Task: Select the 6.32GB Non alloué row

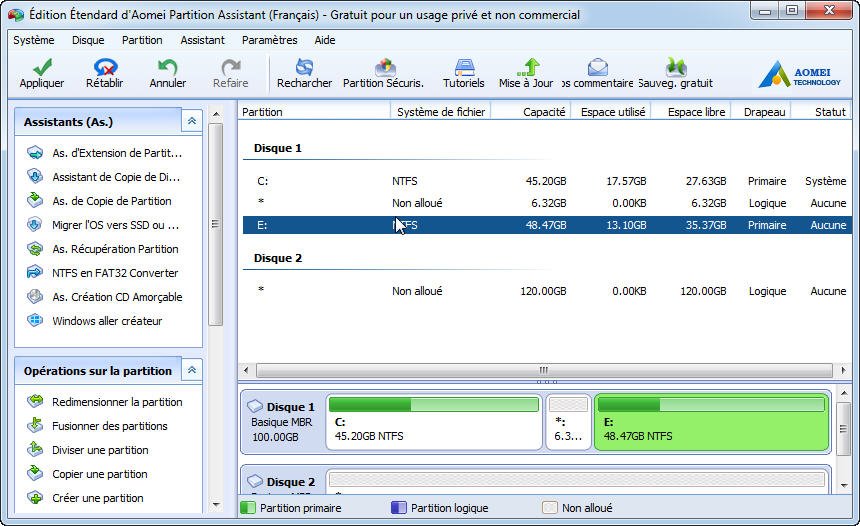Action: 547,203
